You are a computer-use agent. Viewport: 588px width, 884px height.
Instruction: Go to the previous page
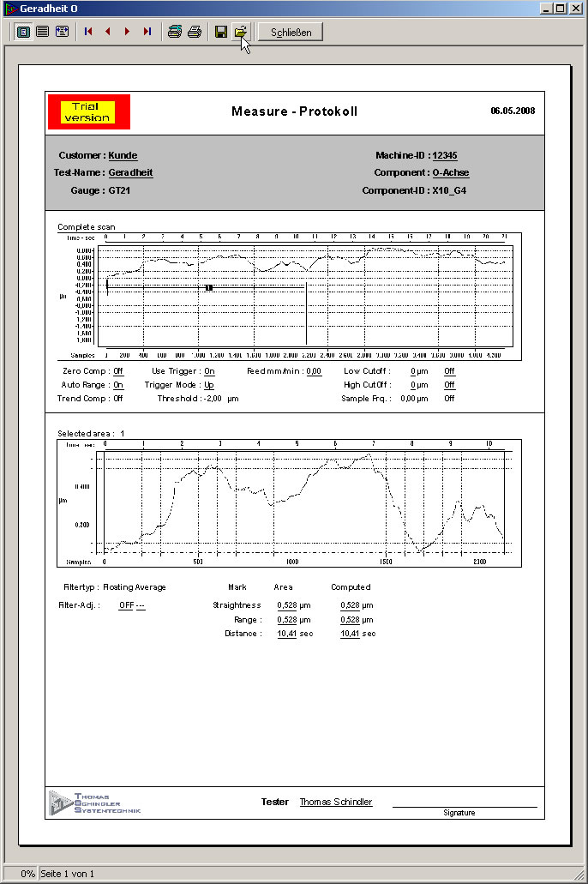(x=108, y=32)
